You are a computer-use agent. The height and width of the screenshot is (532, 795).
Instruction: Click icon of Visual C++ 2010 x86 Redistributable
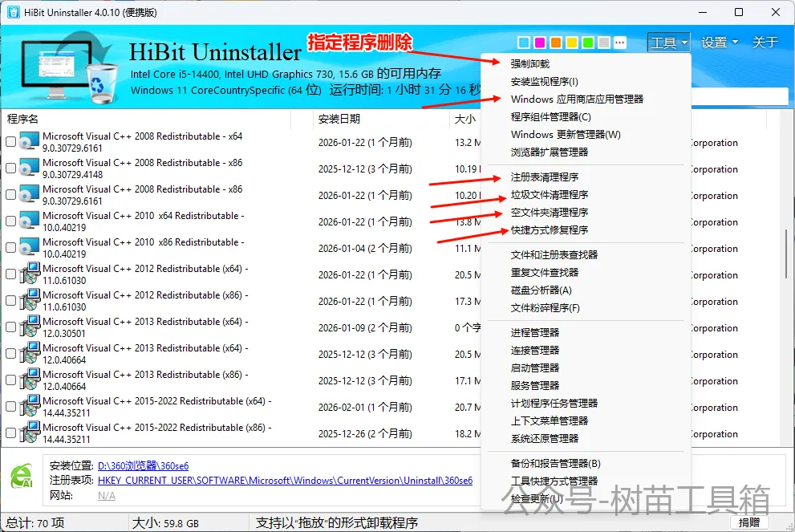pyautogui.click(x=29, y=247)
